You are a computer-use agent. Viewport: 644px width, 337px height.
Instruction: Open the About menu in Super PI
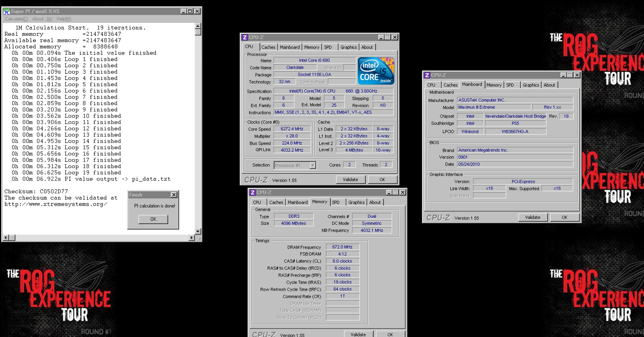[x=42, y=19]
